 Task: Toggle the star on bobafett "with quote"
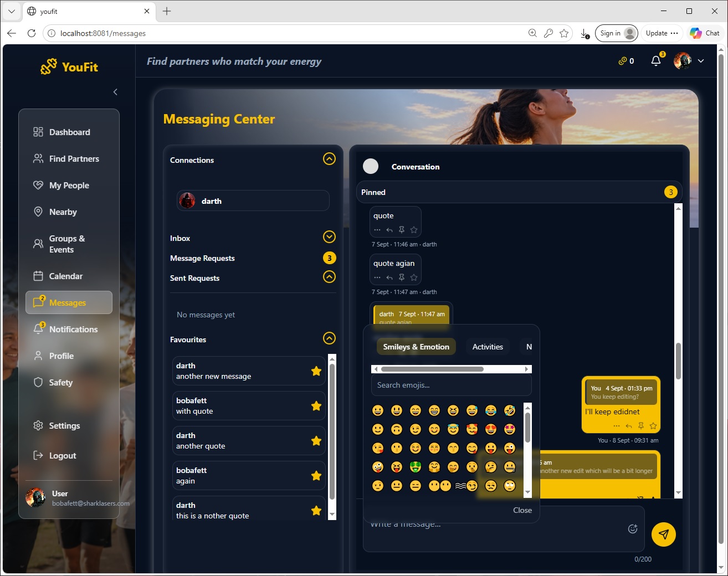coord(316,406)
